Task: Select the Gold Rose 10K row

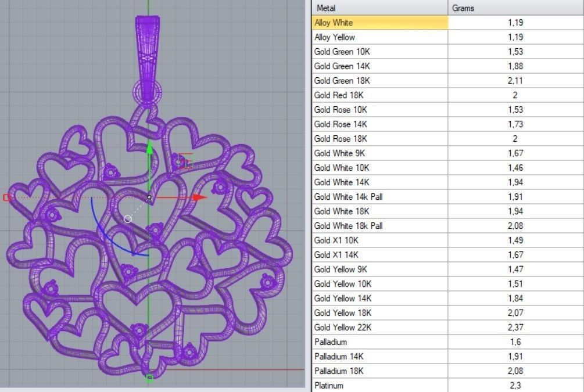Action: [x=447, y=110]
